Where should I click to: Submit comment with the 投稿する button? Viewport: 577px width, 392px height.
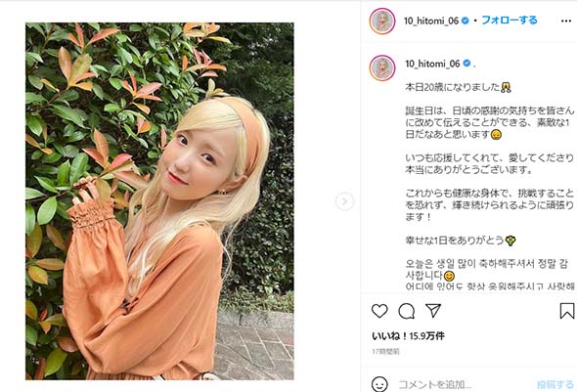pos(555,384)
